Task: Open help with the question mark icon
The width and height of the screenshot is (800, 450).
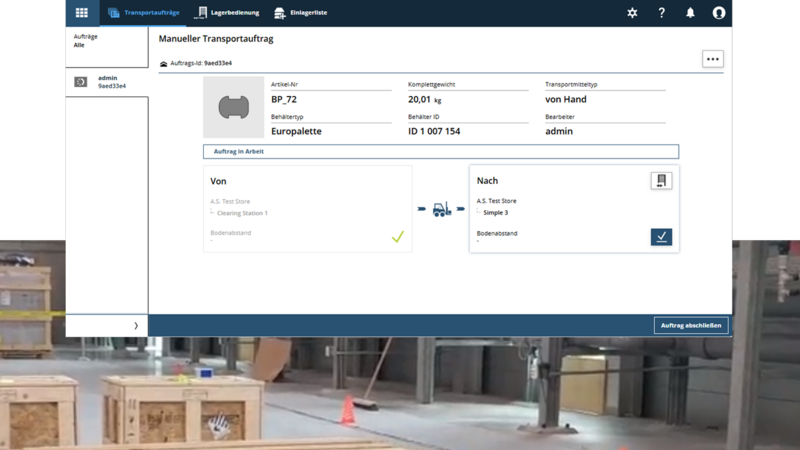Action: click(661, 13)
